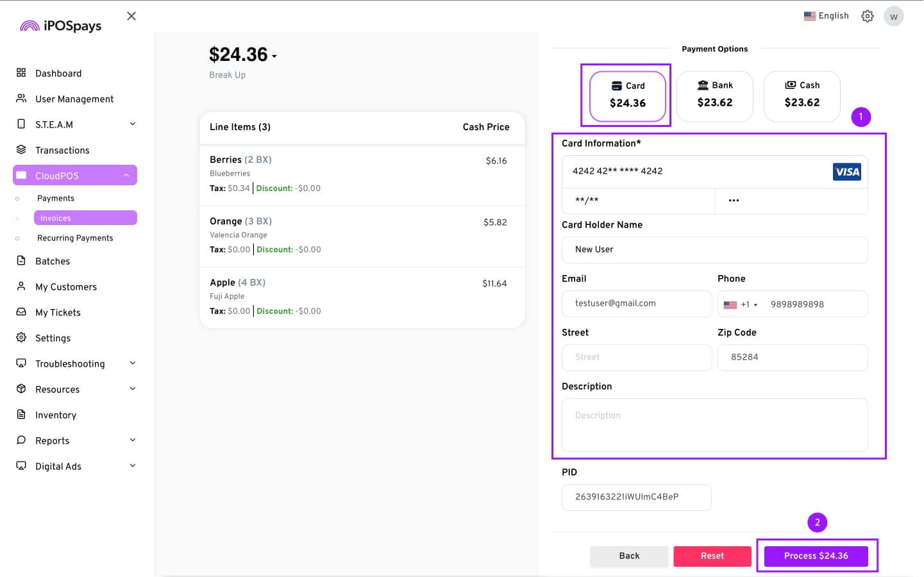Select the Bank payment option
The height and width of the screenshot is (577, 924).
(714, 95)
